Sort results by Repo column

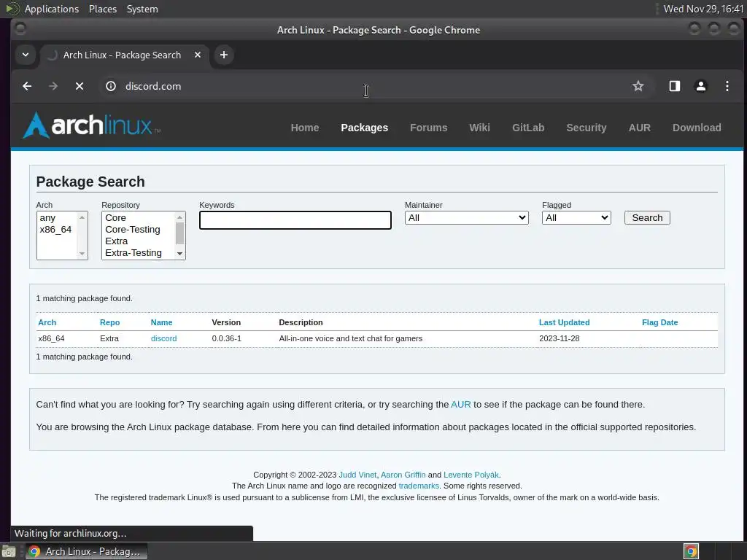point(109,322)
